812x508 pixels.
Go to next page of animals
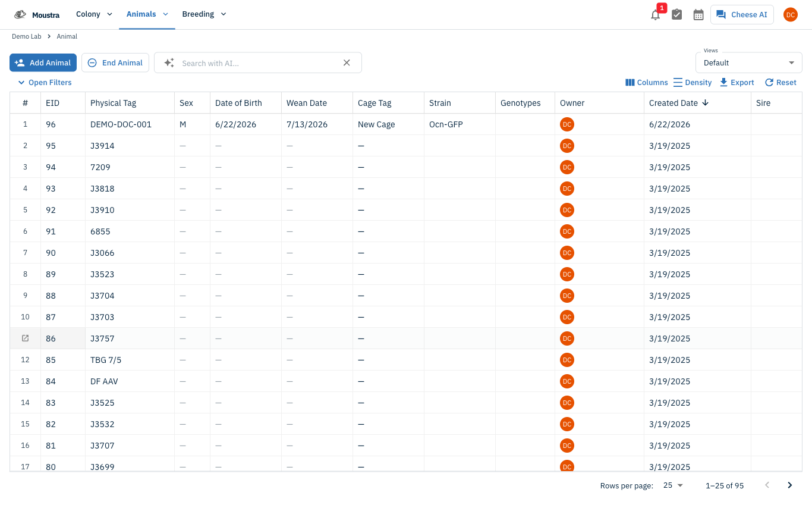click(790, 485)
